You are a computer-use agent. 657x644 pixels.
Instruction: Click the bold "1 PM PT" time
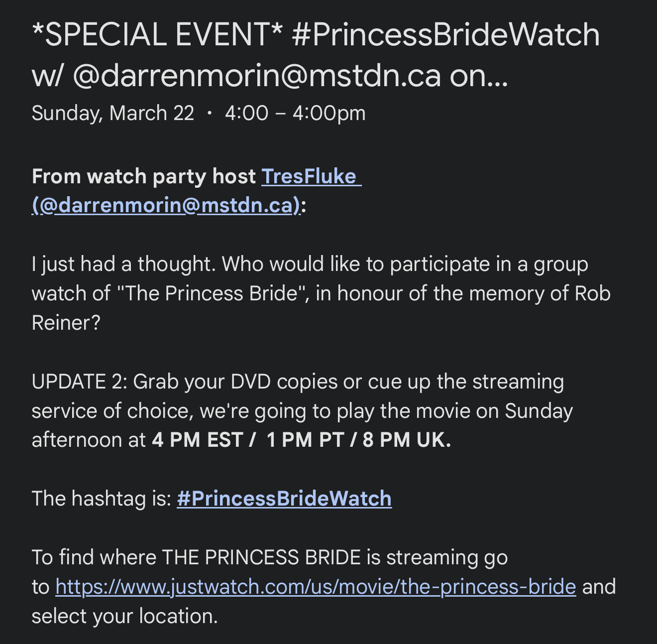point(306,440)
